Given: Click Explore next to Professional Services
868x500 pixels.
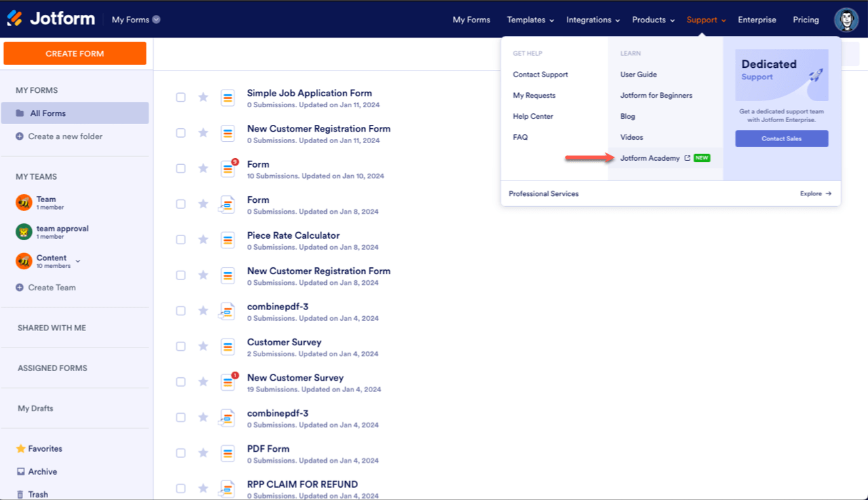Looking at the screenshot, I should [816, 194].
